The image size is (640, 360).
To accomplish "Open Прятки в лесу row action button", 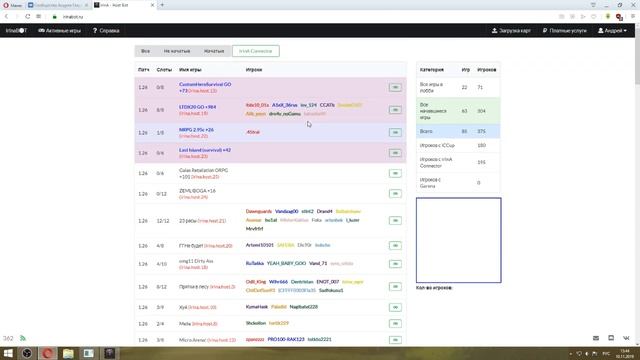I will pos(395,287).
